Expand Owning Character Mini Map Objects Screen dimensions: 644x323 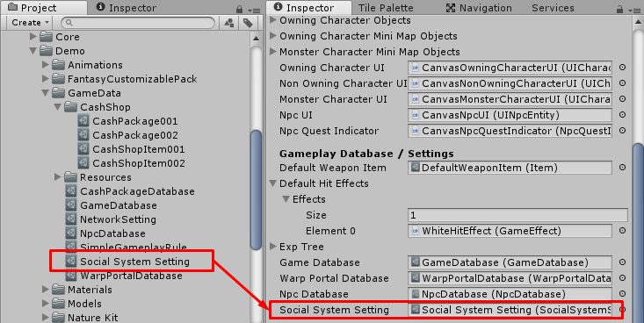tap(273, 36)
